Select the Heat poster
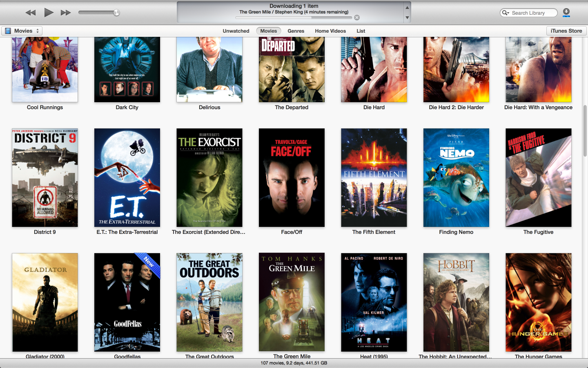This screenshot has width=588, height=368. click(x=374, y=302)
